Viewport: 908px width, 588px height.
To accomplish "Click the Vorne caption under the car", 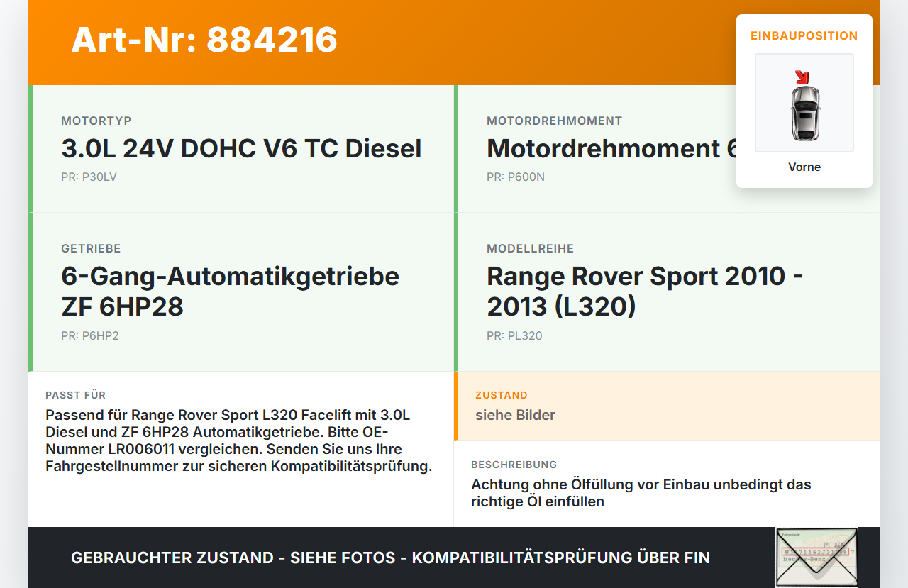I will click(804, 167).
